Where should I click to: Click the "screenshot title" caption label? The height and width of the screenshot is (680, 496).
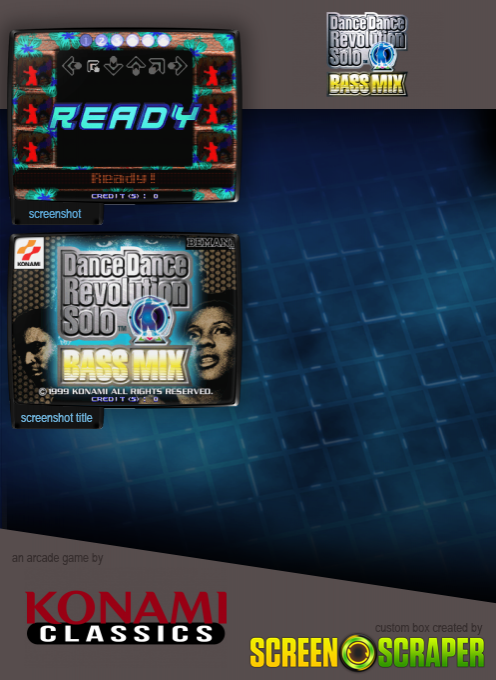pos(57,418)
